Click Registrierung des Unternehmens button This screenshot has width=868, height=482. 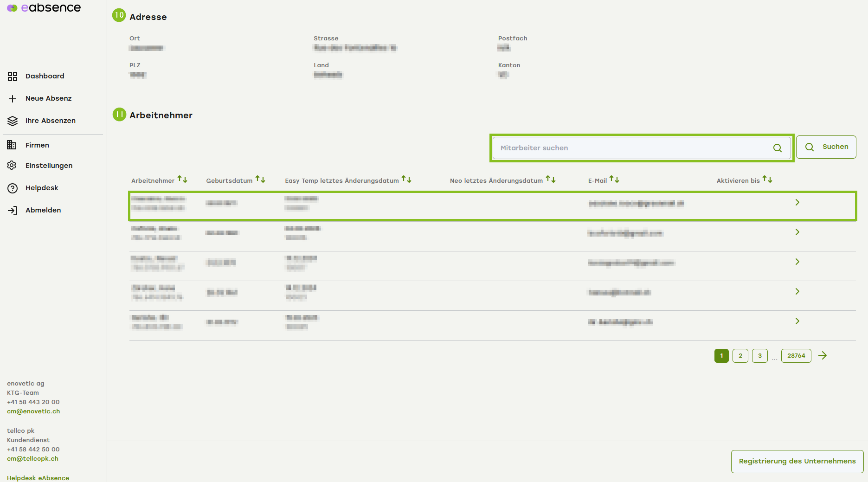[x=797, y=462]
